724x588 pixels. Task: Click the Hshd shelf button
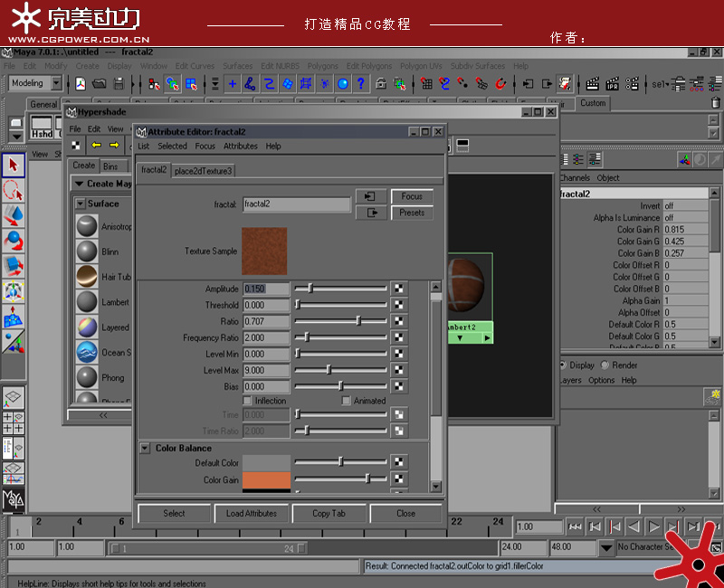[42, 128]
